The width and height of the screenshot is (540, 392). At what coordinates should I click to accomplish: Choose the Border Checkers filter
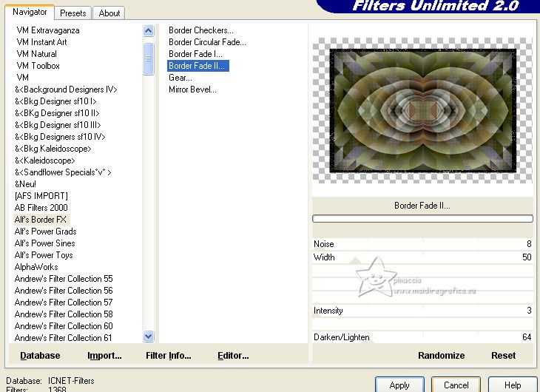[x=200, y=30]
